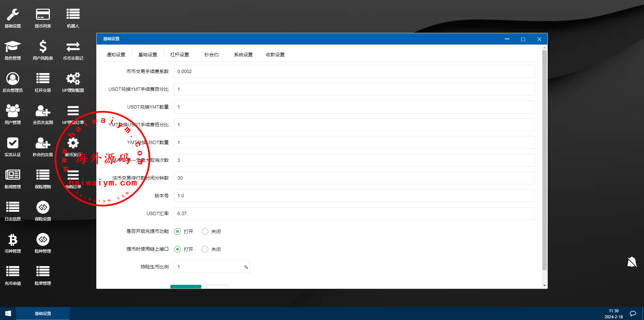This screenshot has height=320, width=644.
Task: Click the muted notification bell icon
Action: pyautogui.click(x=632, y=262)
